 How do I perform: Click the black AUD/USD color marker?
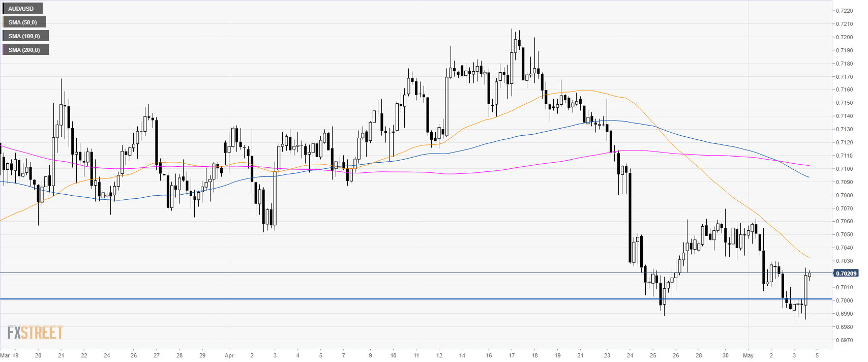coord(3,9)
